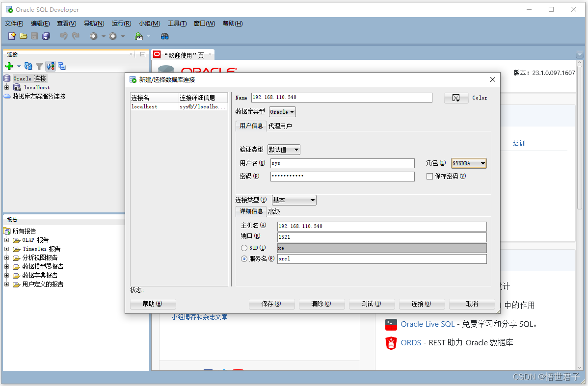Select the 详细信息 tab
The image size is (588, 386).
coord(251,211)
